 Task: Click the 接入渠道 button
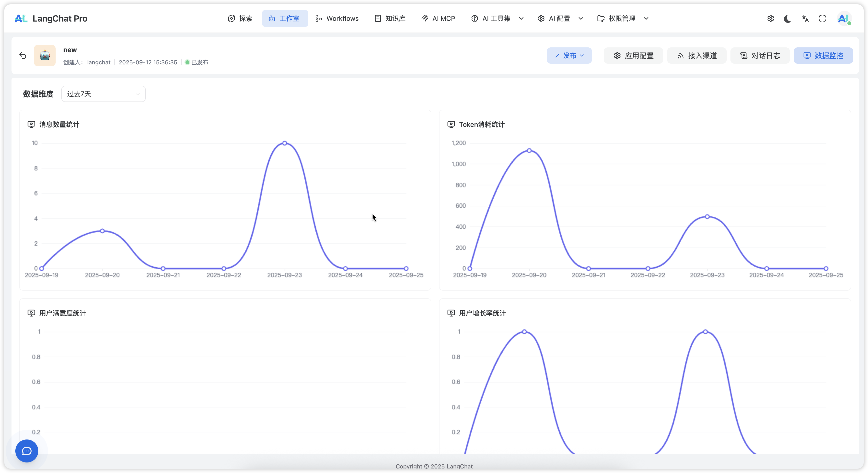click(x=696, y=56)
